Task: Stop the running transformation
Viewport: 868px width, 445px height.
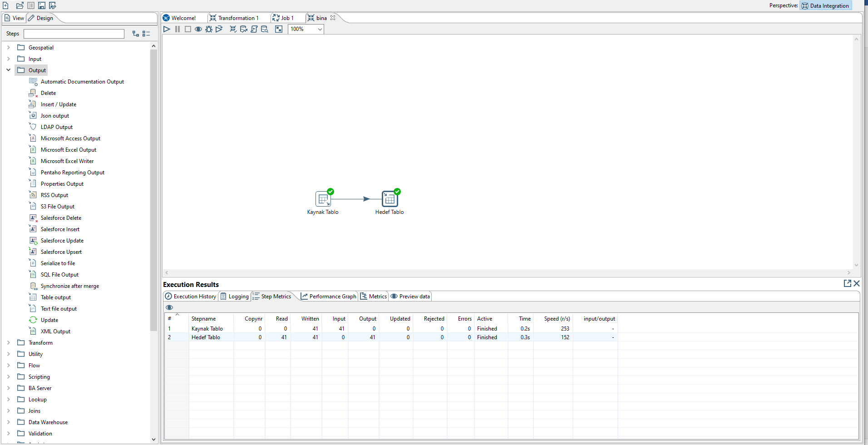Action: pyautogui.click(x=188, y=29)
